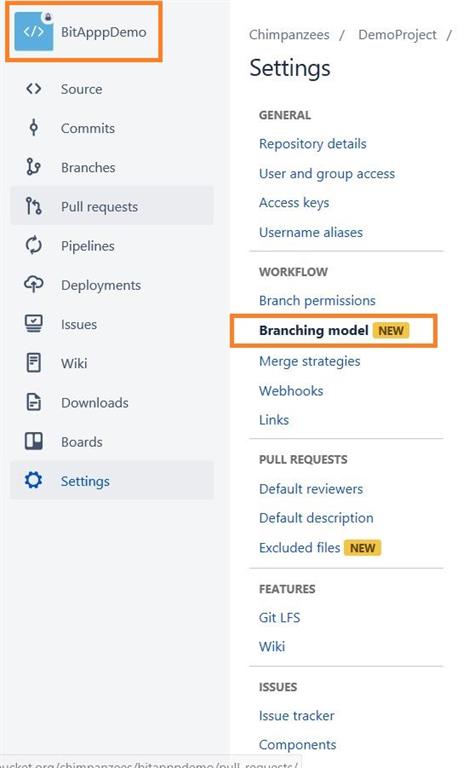Open Pipelines using its circular arrows icon
The height and width of the screenshot is (768, 463).
click(33, 245)
